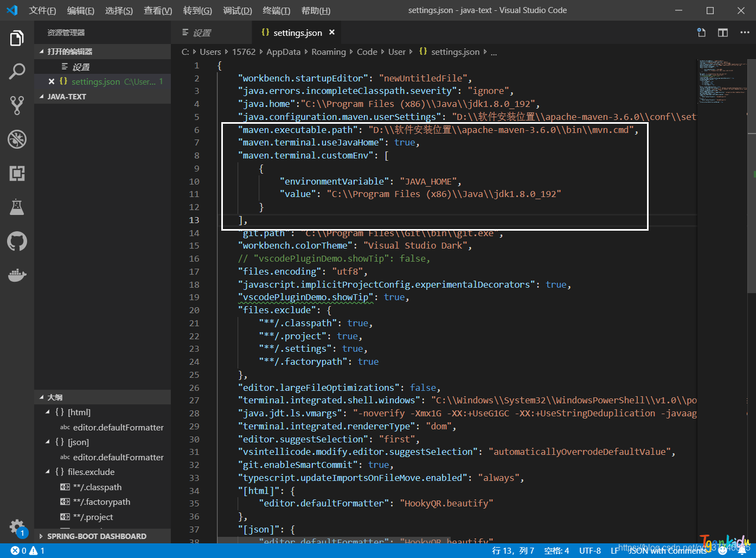Open the 终端(T) menu

(276, 10)
